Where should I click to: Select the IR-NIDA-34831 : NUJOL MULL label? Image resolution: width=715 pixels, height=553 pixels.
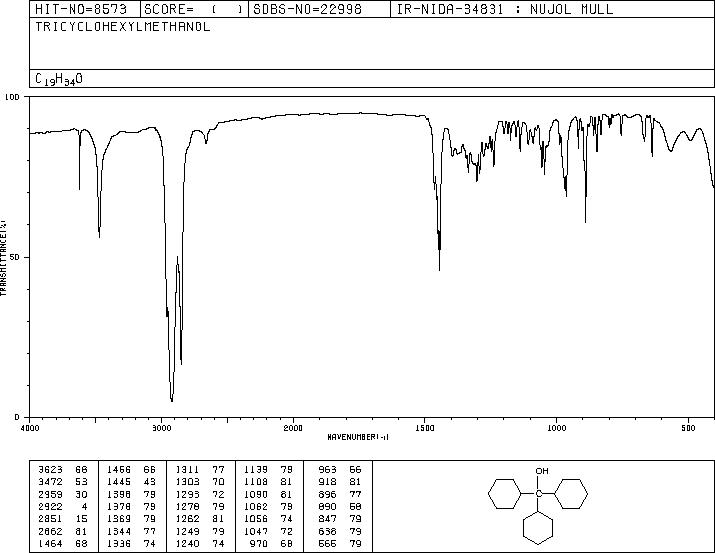pyautogui.click(x=505, y=9)
